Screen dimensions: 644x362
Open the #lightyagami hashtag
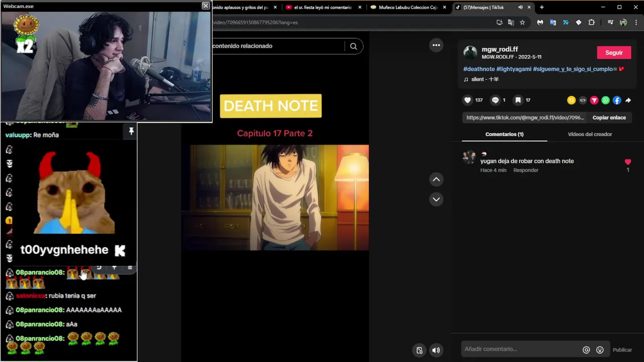[x=514, y=69]
